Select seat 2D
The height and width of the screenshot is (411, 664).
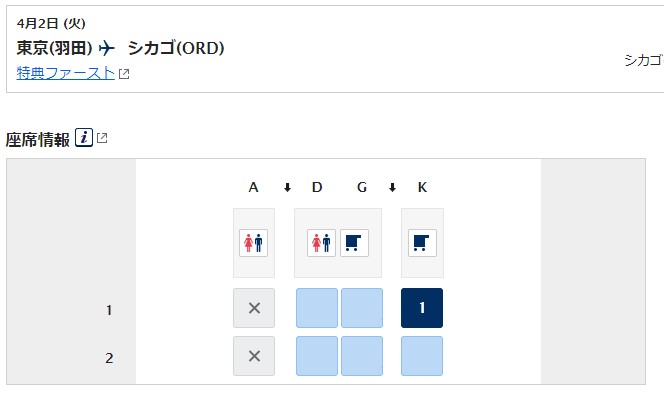coord(317,356)
